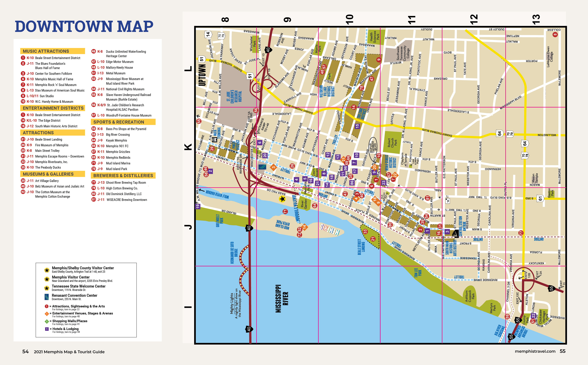Click the colorful MEMPHIS sign on Mud Island
The width and height of the screenshot is (588, 365).
pos(330,229)
